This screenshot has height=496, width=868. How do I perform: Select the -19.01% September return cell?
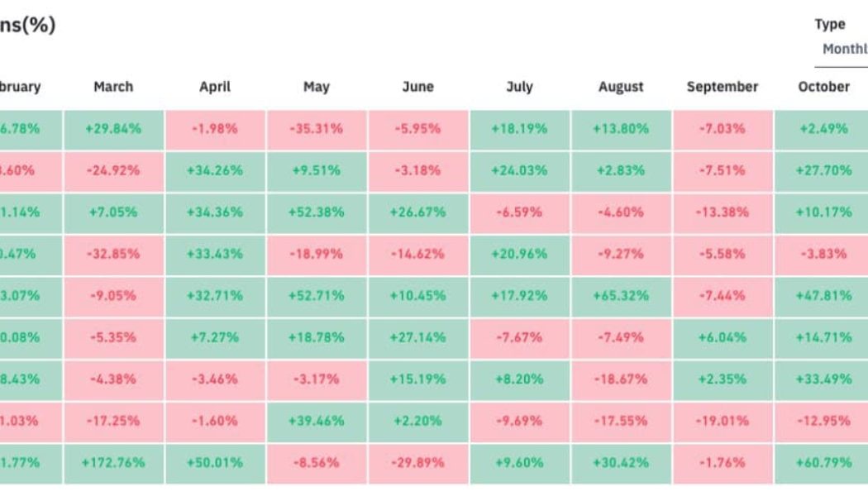coord(723,422)
